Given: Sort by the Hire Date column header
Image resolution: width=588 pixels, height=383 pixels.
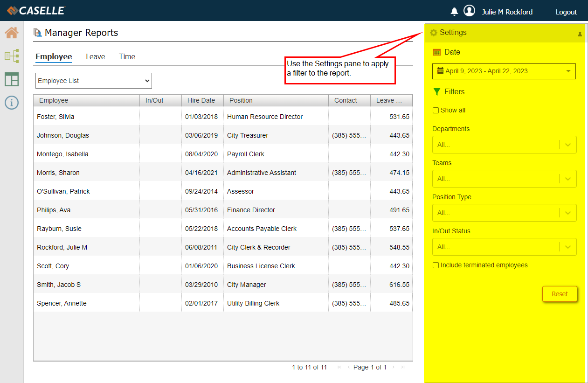Looking at the screenshot, I should pos(201,100).
